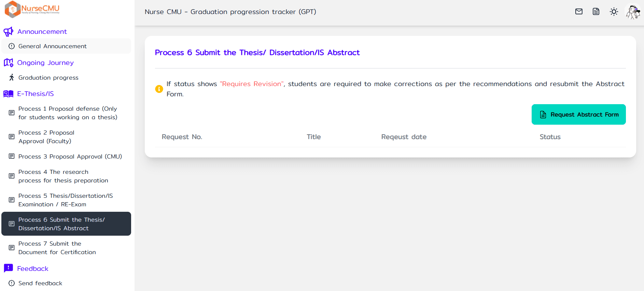Image resolution: width=644 pixels, height=291 pixels.
Task: Click the mail envelope icon in header
Action: 579,12
